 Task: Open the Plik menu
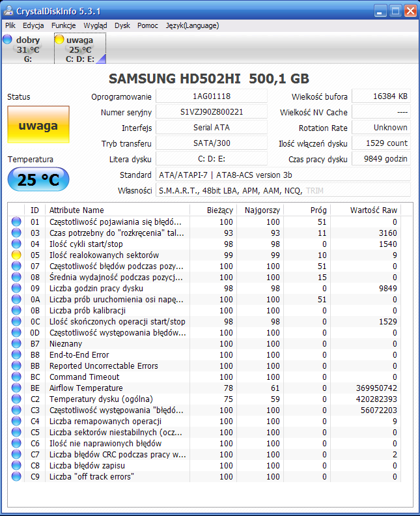click(x=10, y=25)
